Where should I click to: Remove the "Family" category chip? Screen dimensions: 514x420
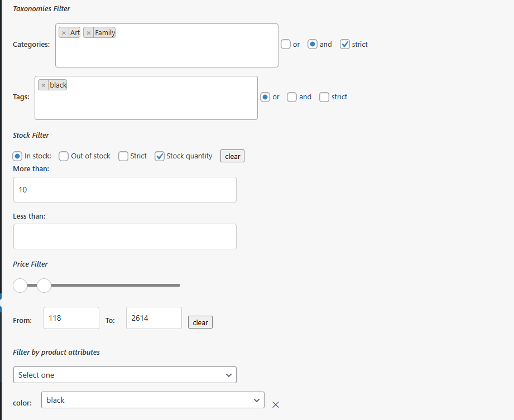[x=88, y=32]
